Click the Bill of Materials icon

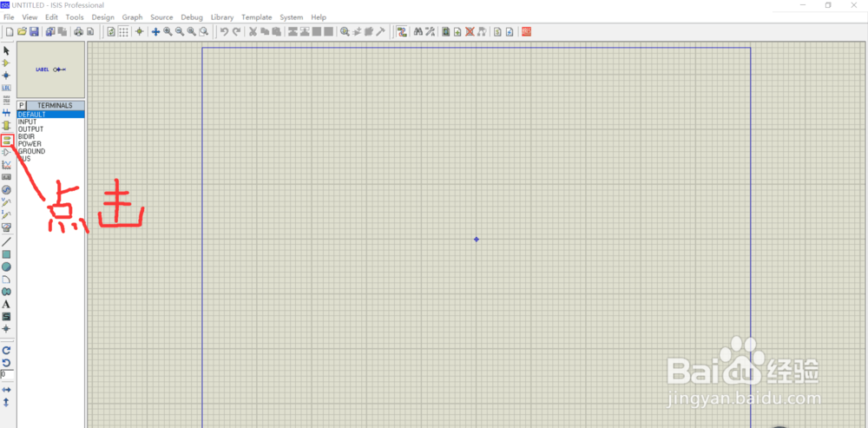497,32
